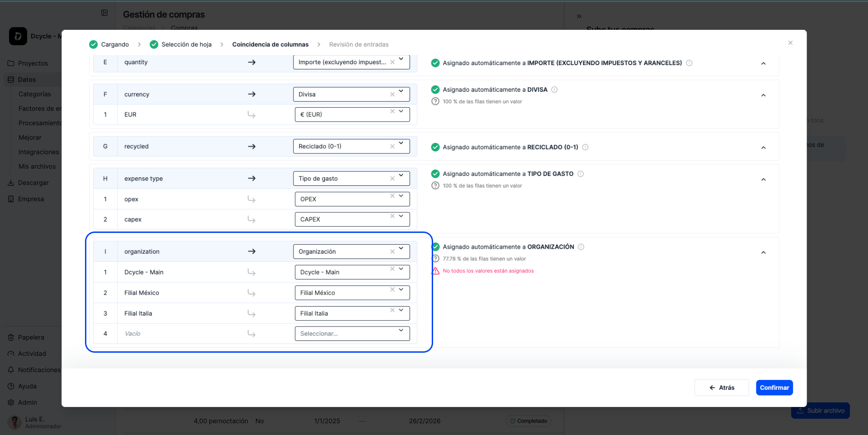
Task: Toggle the sidebar collapse icon
Action: [x=104, y=13]
